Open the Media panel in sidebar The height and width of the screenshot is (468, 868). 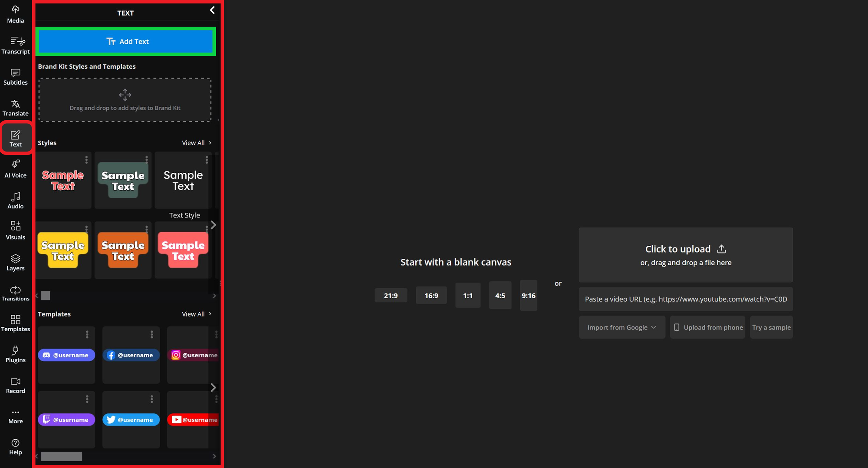pyautogui.click(x=16, y=14)
